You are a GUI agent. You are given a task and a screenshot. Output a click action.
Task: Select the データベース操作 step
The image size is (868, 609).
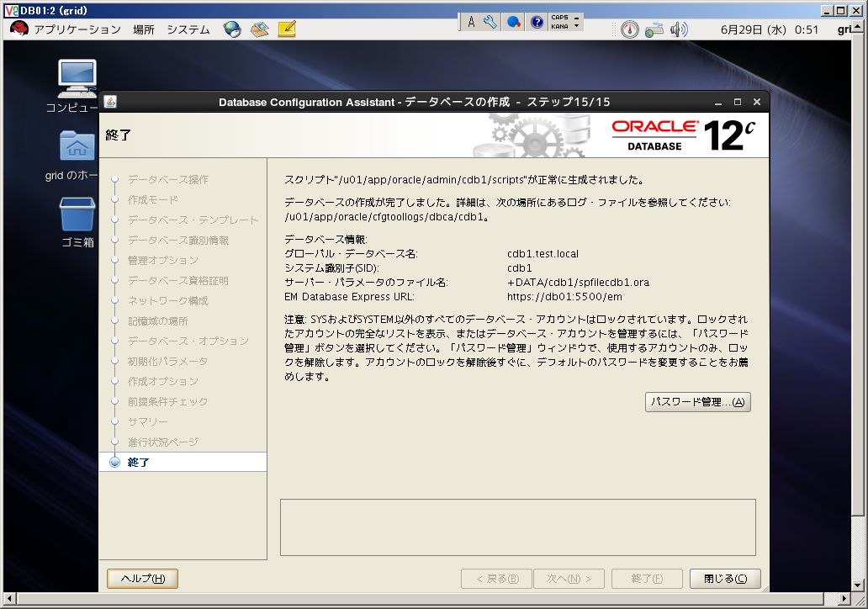point(167,179)
